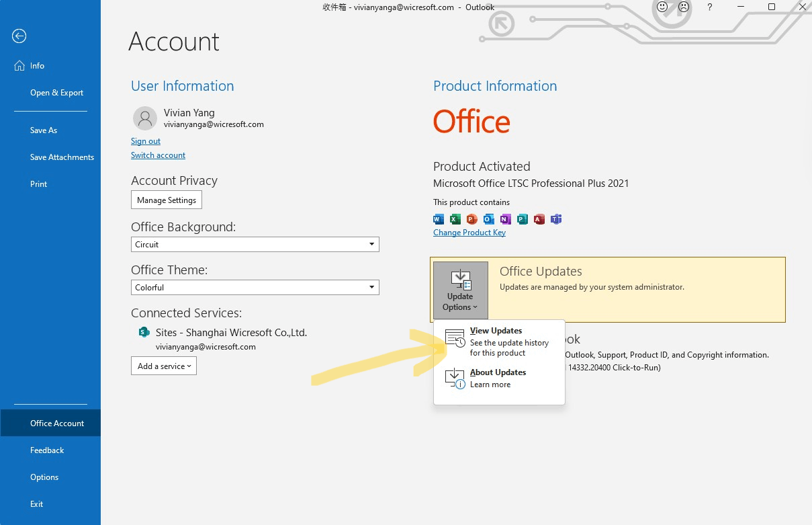
Task: Open the Options section in sidebar
Action: coord(44,477)
